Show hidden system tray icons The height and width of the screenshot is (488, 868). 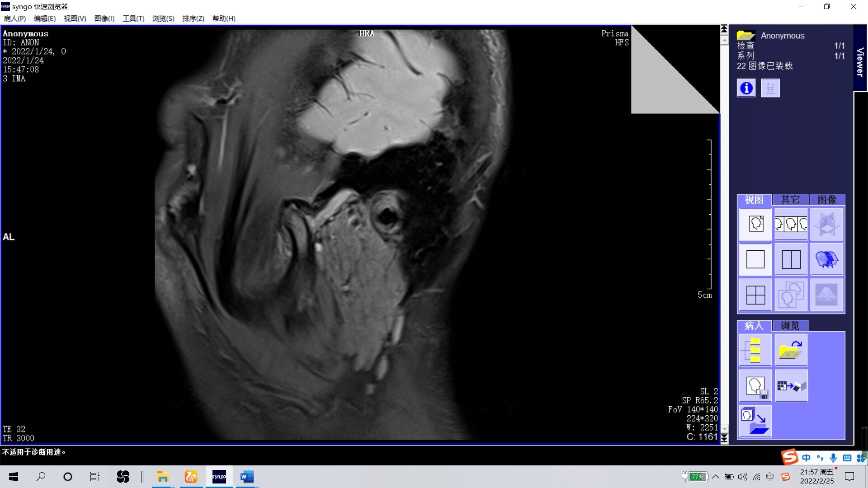click(715, 477)
